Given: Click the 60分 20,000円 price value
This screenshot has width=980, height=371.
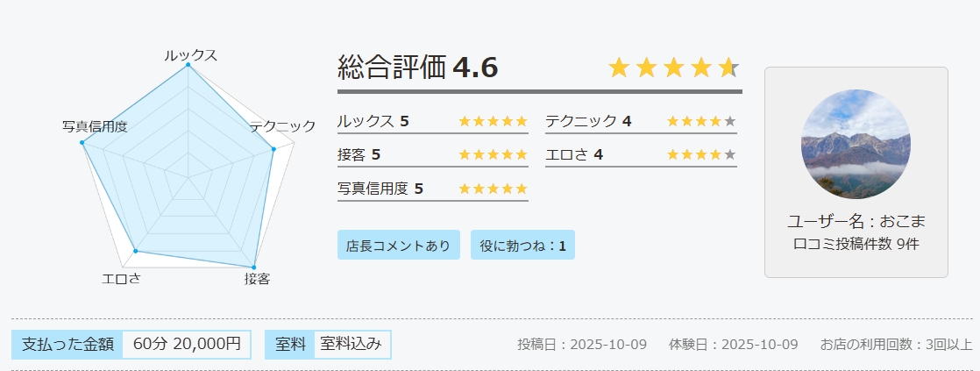Looking at the screenshot, I should 187,345.
